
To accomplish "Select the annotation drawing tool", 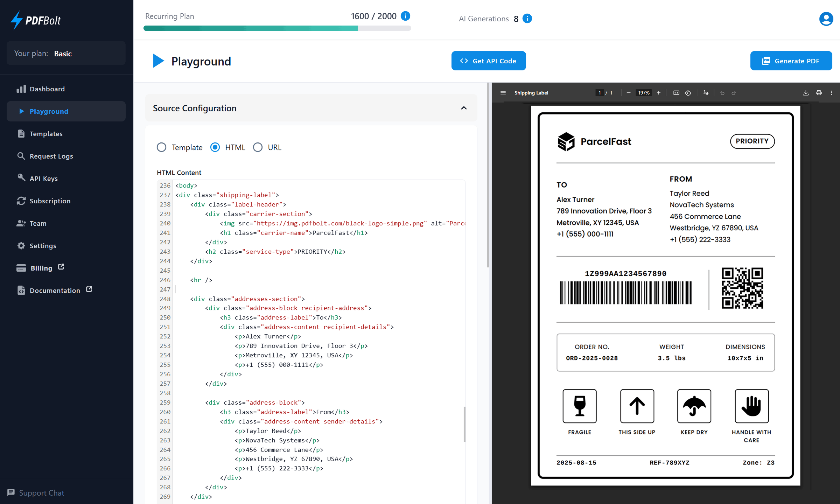I will (706, 93).
